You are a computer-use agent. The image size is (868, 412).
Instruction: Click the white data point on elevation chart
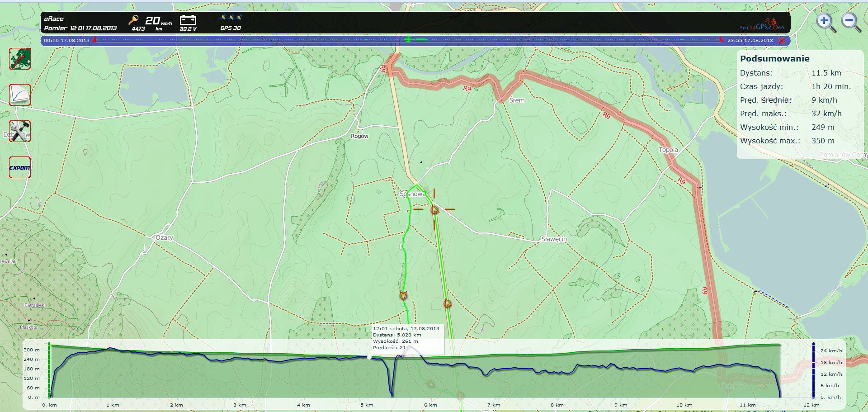[369, 357]
